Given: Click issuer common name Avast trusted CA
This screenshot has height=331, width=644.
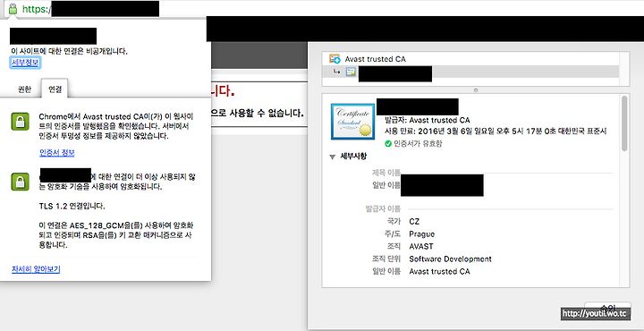Looking at the screenshot, I should [439, 271].
